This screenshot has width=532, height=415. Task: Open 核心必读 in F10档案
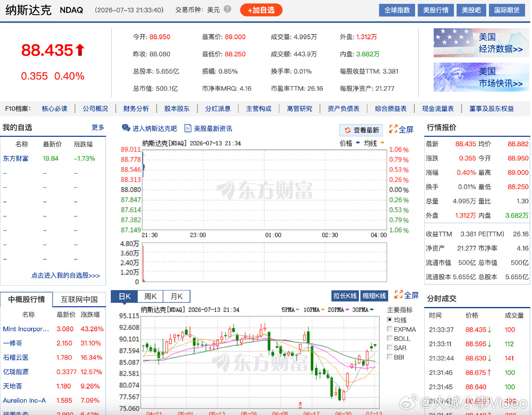point(55,109)
